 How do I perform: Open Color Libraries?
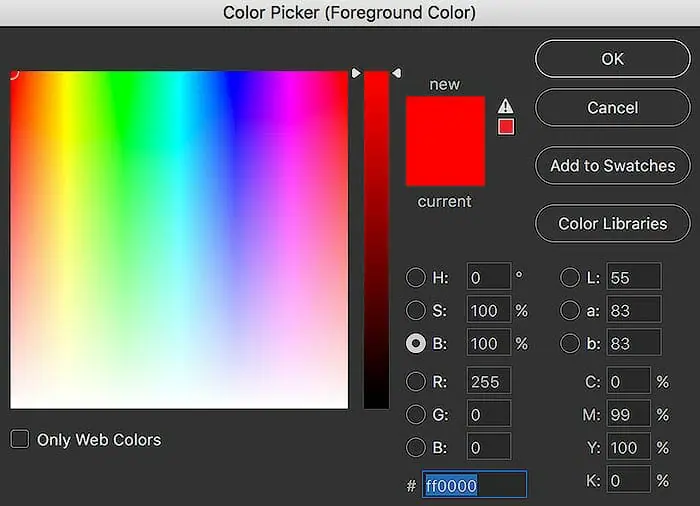pos(612,224)
